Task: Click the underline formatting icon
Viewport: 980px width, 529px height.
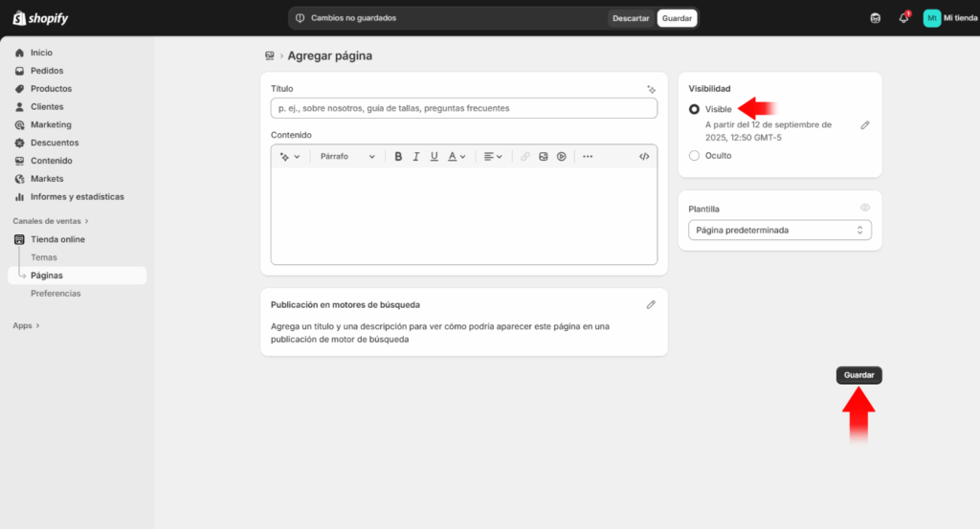Action: (434, 156)
